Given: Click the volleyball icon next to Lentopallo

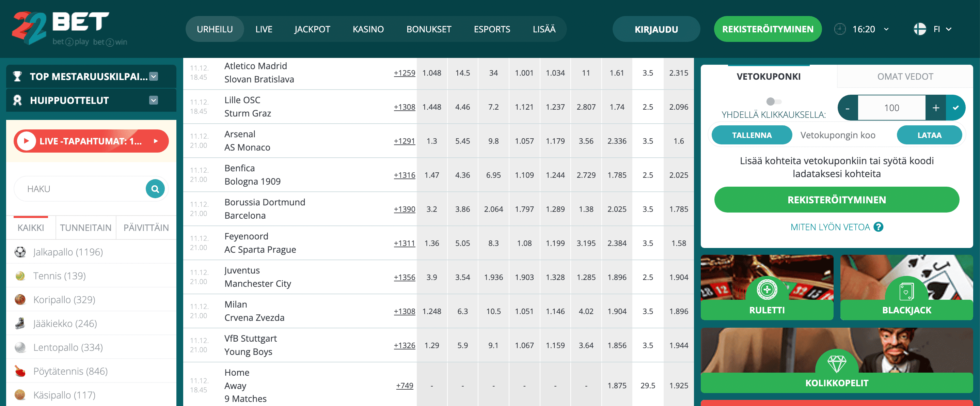Looking at the screenshot, I should pos(20,347).
